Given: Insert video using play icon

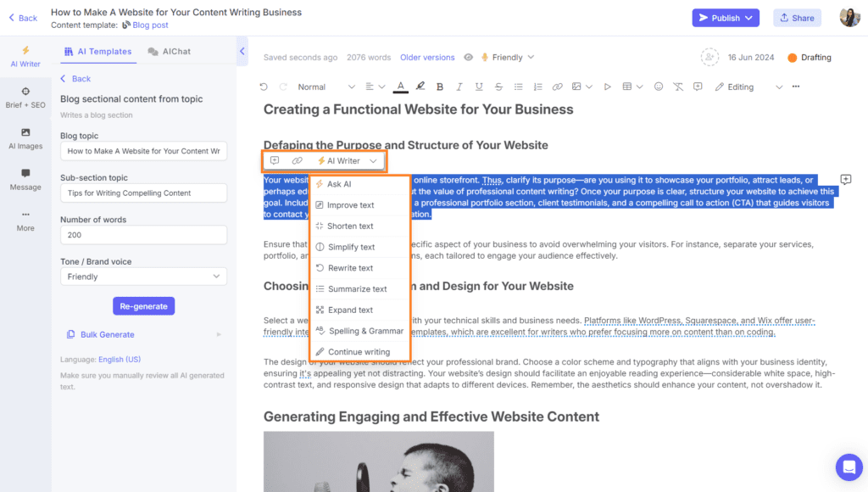Looking at the screenshot, I should tap(607, 87).
